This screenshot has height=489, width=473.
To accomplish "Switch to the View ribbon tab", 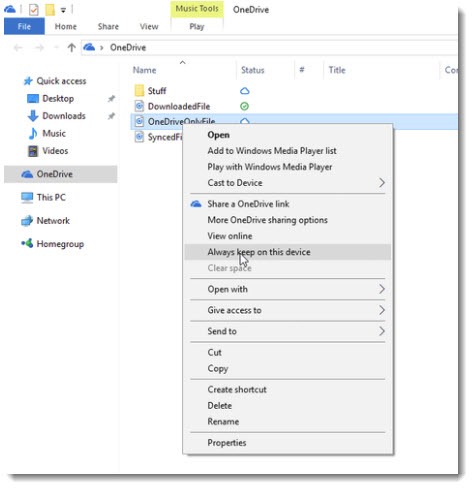I will point(149,27).
